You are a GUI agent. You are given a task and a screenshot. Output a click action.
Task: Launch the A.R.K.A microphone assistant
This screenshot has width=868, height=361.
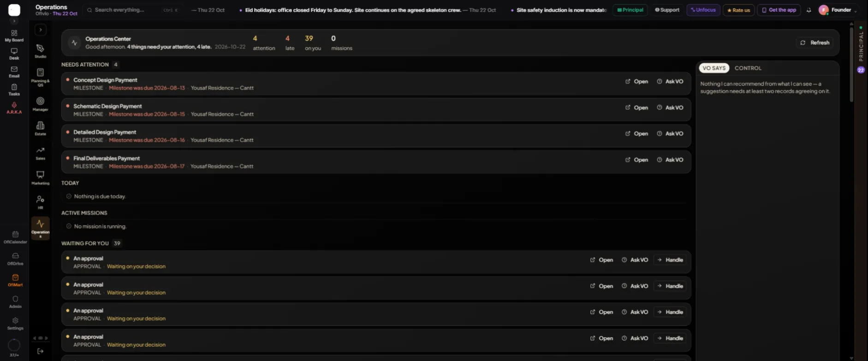(14, 108)
